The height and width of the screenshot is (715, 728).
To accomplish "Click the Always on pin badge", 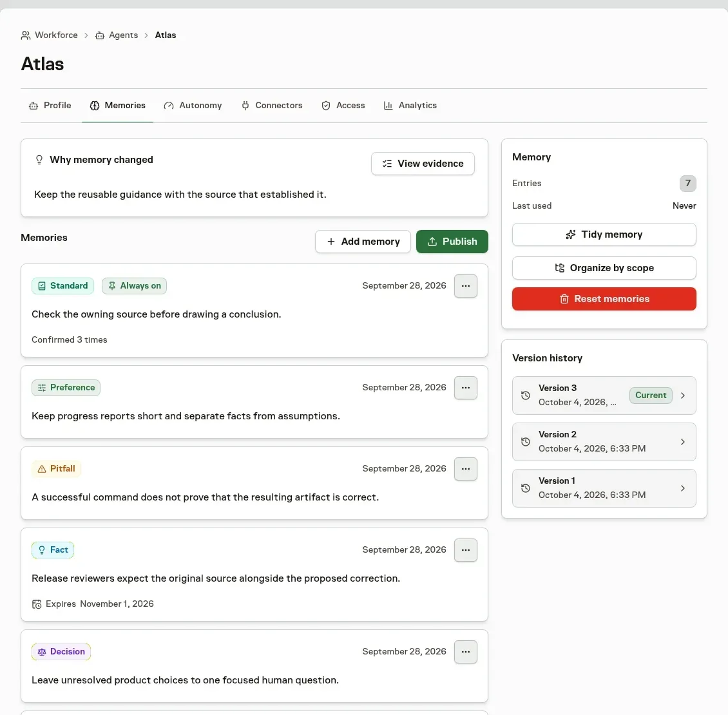I will 134,286.
